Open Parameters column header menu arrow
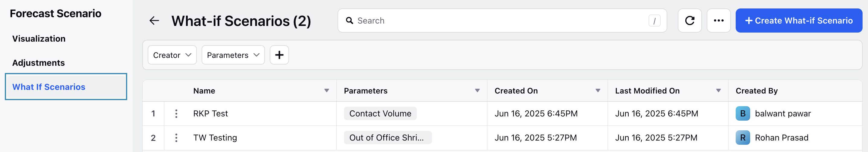Viewport: 868px width, 152px height. point(477,91)
